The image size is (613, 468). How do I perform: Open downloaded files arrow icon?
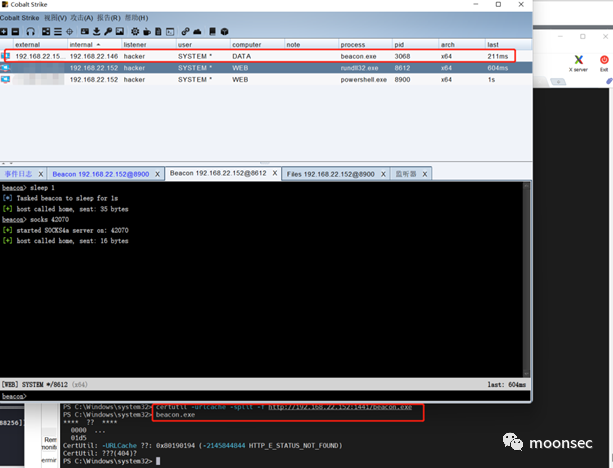click(97, 32)
